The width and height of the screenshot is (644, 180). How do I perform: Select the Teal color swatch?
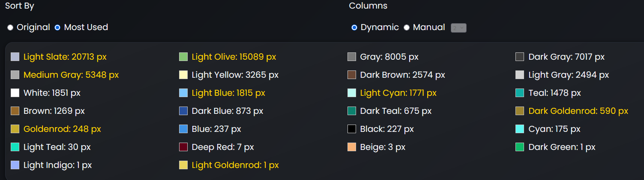point(520,93)
